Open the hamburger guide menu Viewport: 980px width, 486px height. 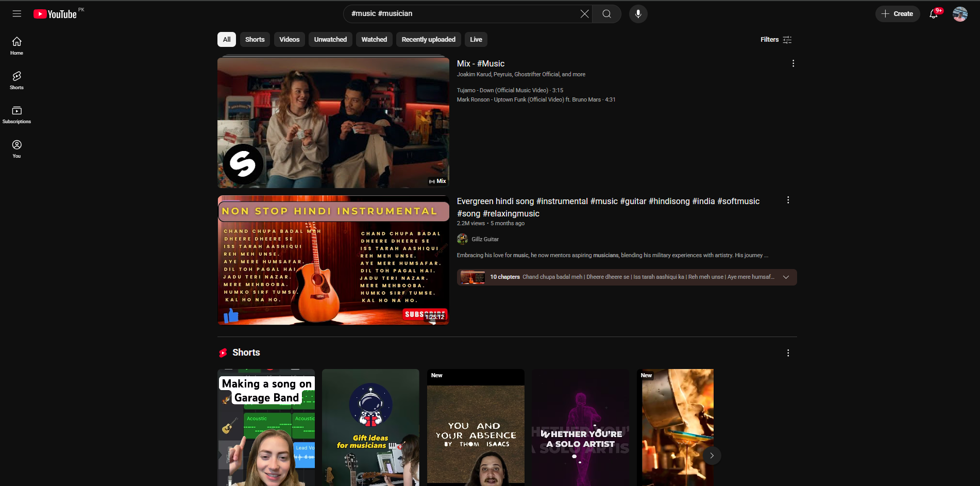point(17,14)
